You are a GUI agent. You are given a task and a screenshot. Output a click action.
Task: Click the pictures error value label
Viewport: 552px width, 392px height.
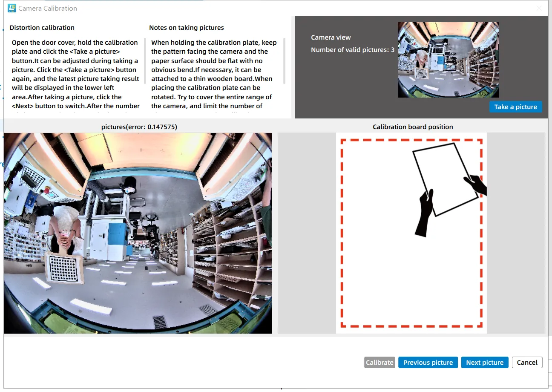(139, 127)
